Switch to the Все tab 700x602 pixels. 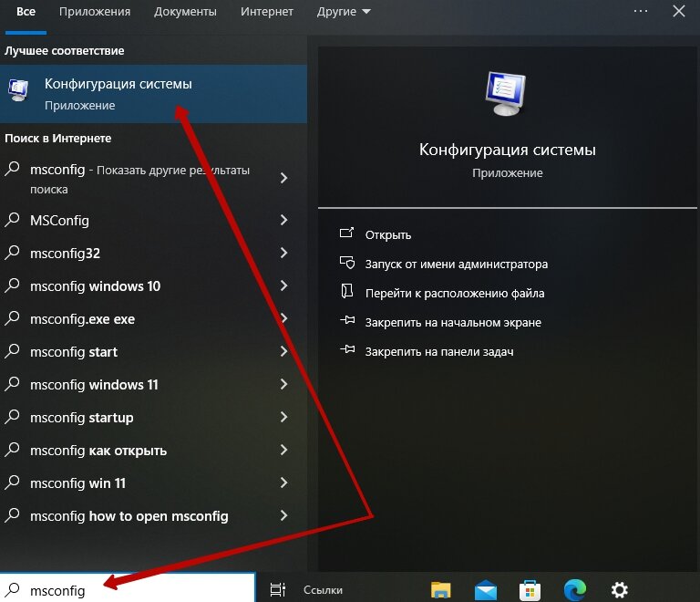pos(26,12)
